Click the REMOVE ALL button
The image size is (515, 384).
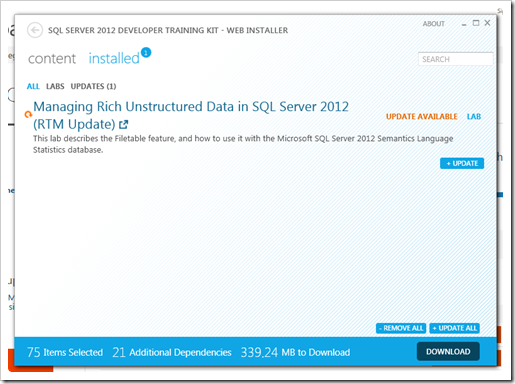[x=401, y=328]
